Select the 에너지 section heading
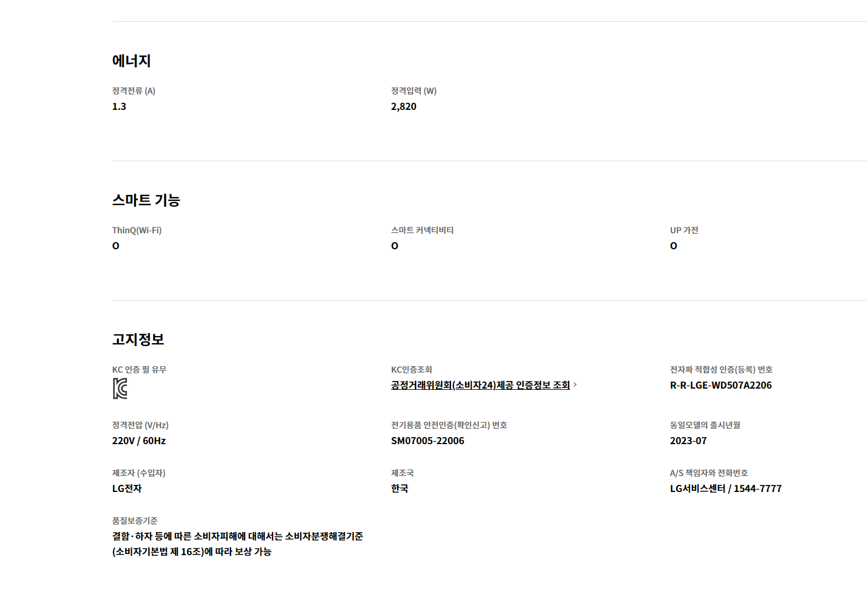 [131, 61]
